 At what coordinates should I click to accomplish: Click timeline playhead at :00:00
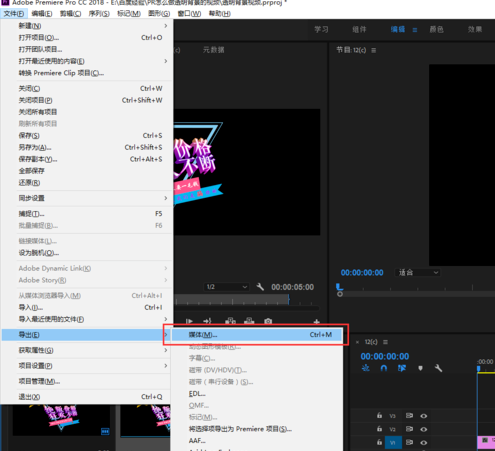point(479,368)
